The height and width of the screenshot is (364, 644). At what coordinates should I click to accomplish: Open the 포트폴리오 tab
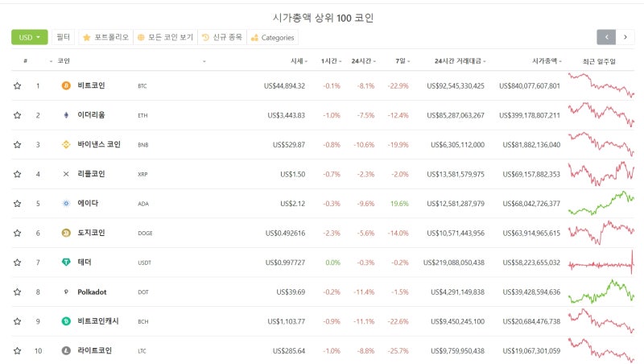106,37
